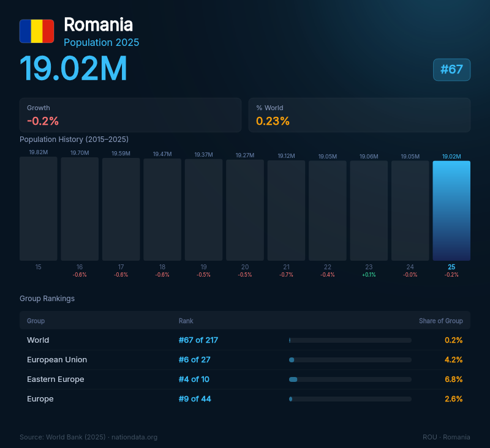Click the 4.2% share value

click(x=453, y=360)
